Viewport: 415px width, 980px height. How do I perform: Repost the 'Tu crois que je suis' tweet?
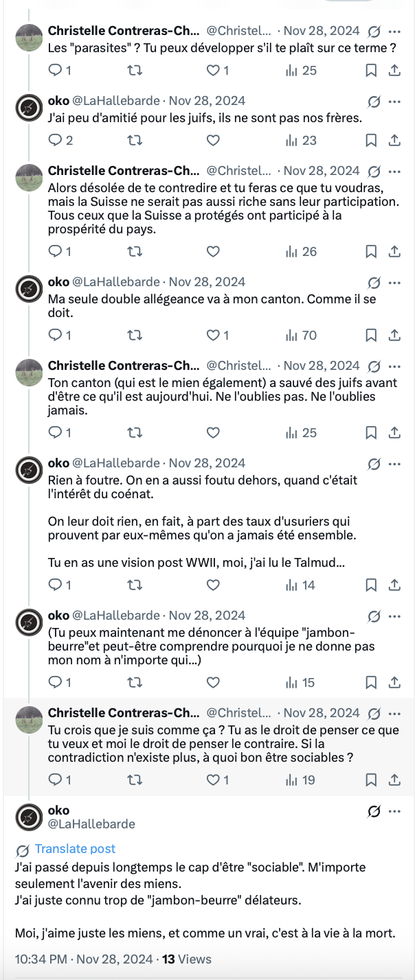[135, 780]
